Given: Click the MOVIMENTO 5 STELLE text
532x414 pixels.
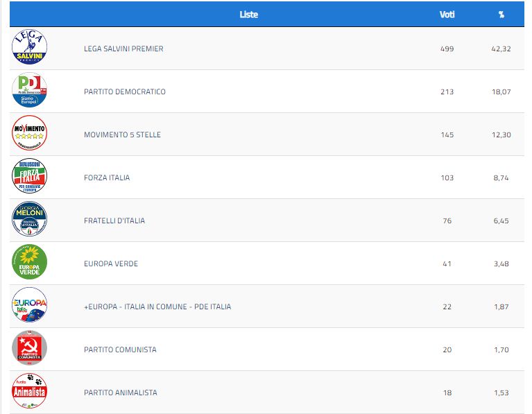Looking at the screenshot, I should 122,135.
